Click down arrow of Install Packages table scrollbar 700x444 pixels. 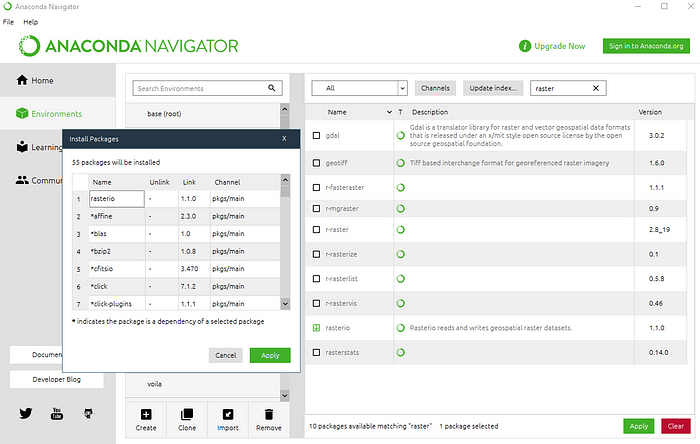(x=285, y=303)
